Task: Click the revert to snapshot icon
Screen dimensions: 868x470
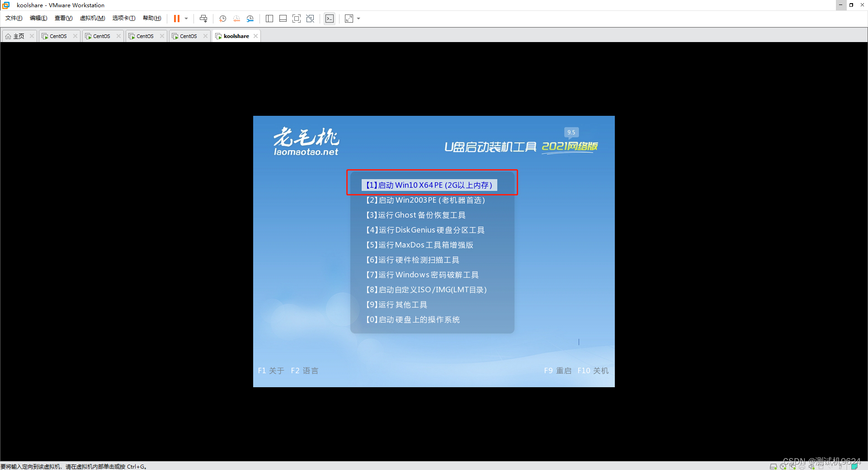Action: 236,19
